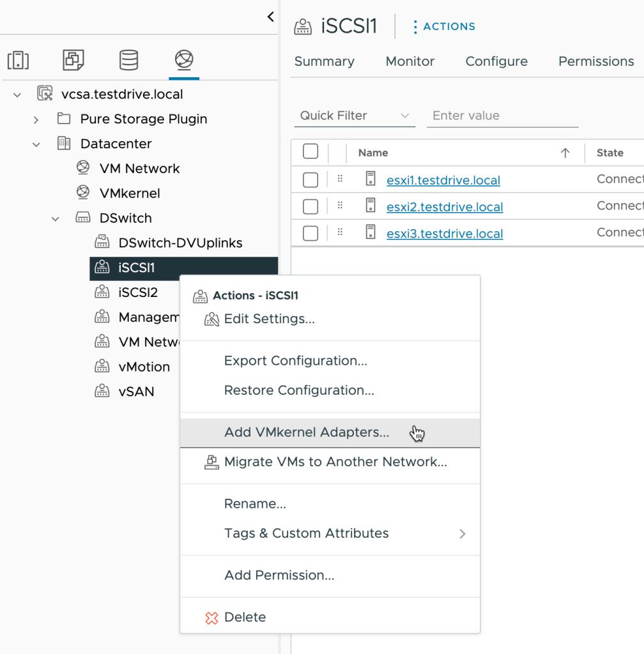Open the Storage inventory icon
Screen dimensions: 644x654
click(x=128, y=60)
